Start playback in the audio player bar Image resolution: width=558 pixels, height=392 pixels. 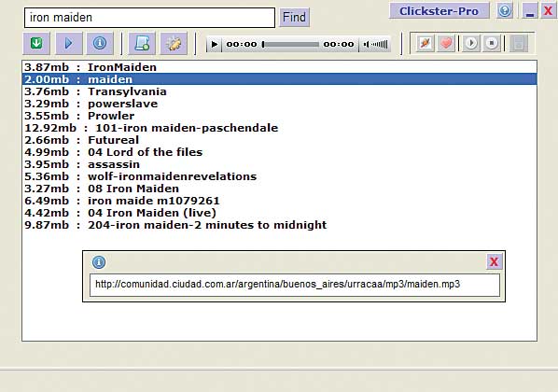(x=215, y=45)
